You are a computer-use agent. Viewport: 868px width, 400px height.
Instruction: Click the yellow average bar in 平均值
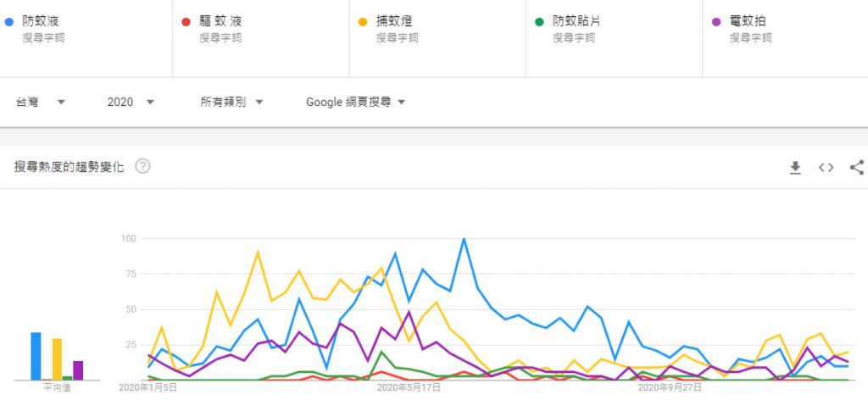[57, 358]
